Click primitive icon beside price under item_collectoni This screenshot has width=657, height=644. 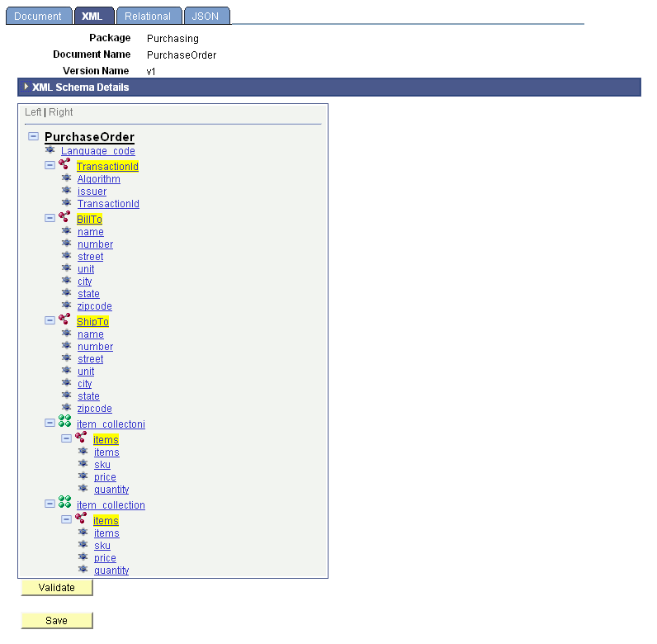pos(83,476)
